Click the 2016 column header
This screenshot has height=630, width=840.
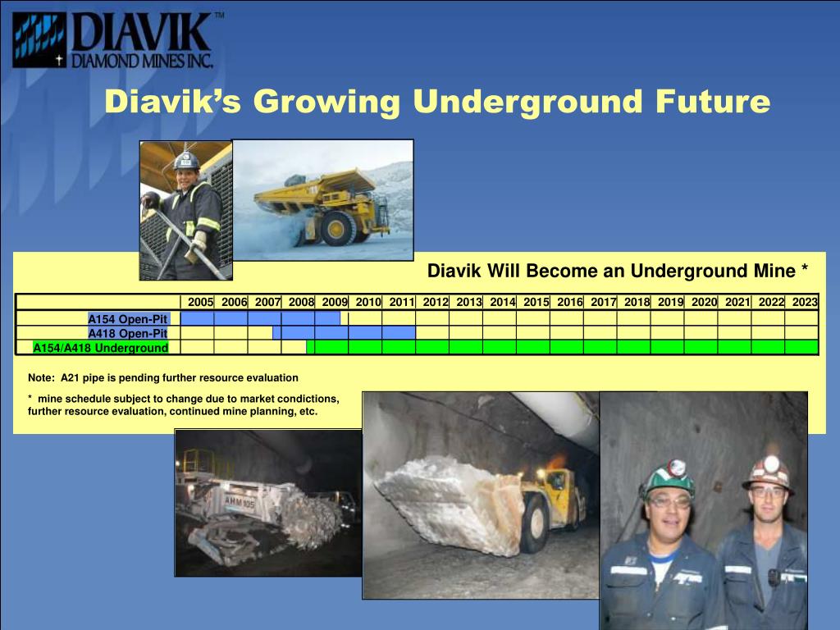[570, 302]
